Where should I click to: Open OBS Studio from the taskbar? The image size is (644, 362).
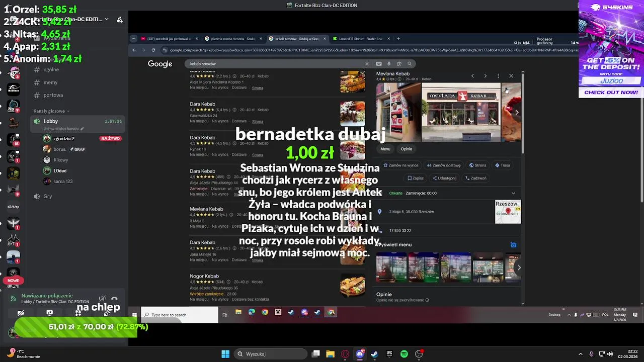coord(419,354)
